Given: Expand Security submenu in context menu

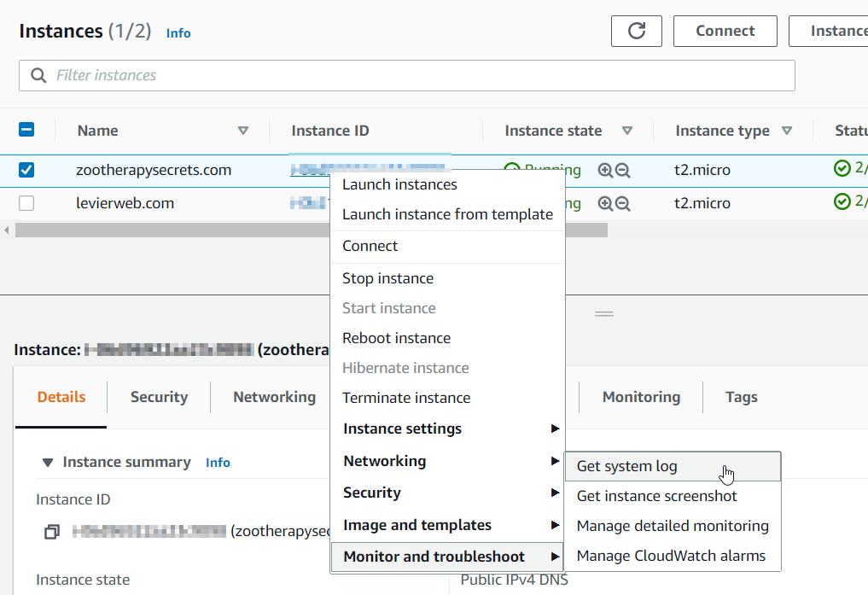Looking at the screenshot, I should [x=447, y=493].
